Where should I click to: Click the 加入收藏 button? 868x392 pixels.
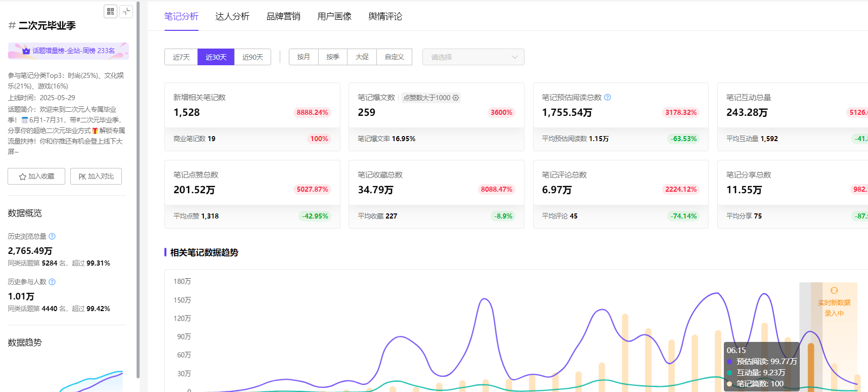(36, 176)
